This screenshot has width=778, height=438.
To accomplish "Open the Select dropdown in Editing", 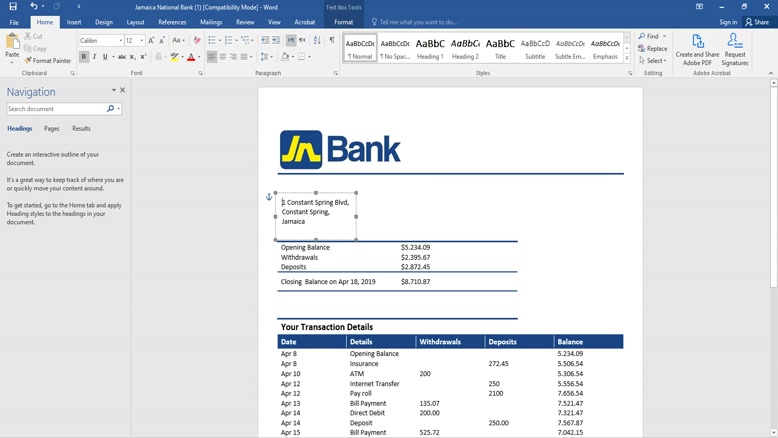I will (653, 61).
